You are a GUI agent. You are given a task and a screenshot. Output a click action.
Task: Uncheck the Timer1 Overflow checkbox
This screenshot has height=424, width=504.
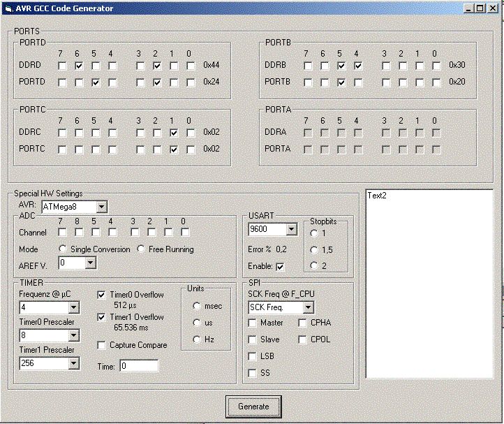pyautogui.click(x=102, y=317)
